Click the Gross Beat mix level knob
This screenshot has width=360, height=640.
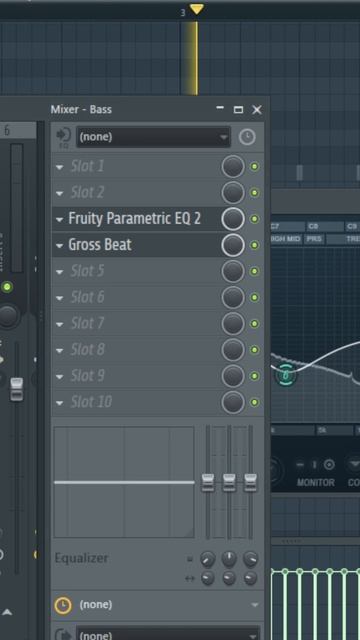pos(233,245)
